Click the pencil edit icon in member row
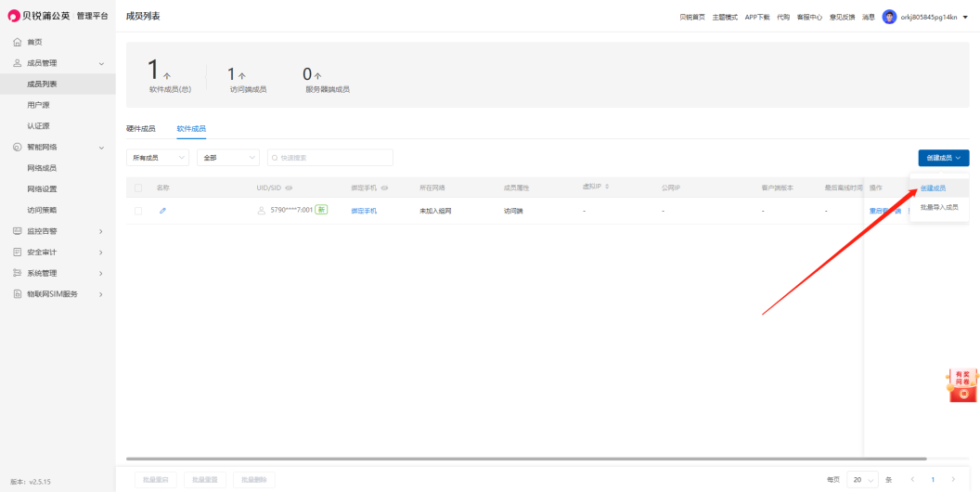Viewport: 980px width, 492px height. (x=162, y=211)
